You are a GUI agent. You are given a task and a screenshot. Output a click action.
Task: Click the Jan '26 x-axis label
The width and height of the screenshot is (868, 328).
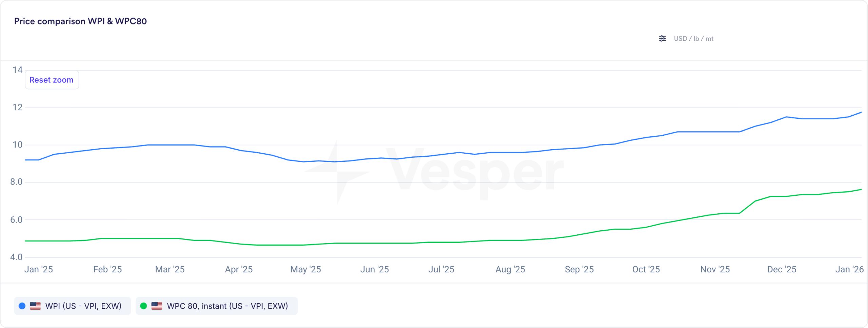tap(849, 269)
